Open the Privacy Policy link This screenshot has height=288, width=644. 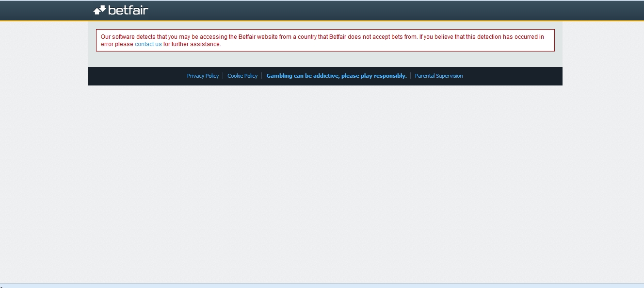point(203,76)
